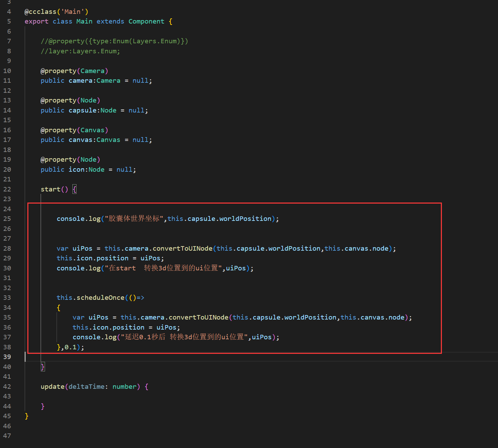Click the 'var' keyword on line 28
Viewport: 498px width, 448px height.
pos(62,249)
